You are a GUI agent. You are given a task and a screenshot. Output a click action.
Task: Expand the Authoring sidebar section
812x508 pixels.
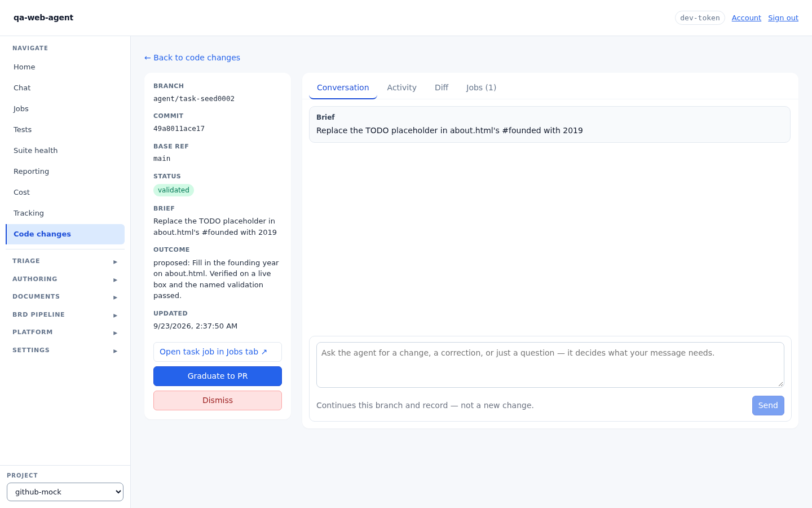click(x=65, y=279)
